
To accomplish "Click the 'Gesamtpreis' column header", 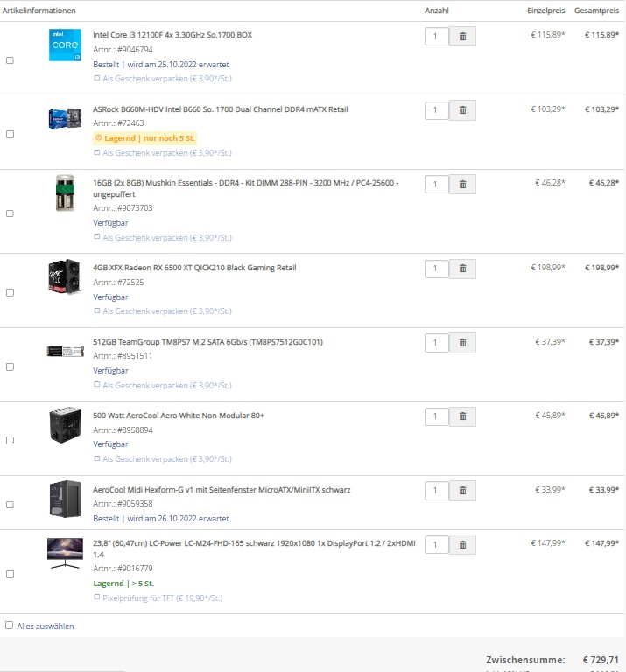I will [596, 10].
